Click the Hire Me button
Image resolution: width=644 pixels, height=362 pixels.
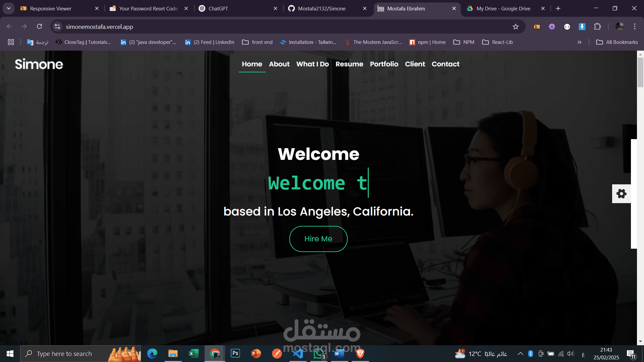pos(318,239)
